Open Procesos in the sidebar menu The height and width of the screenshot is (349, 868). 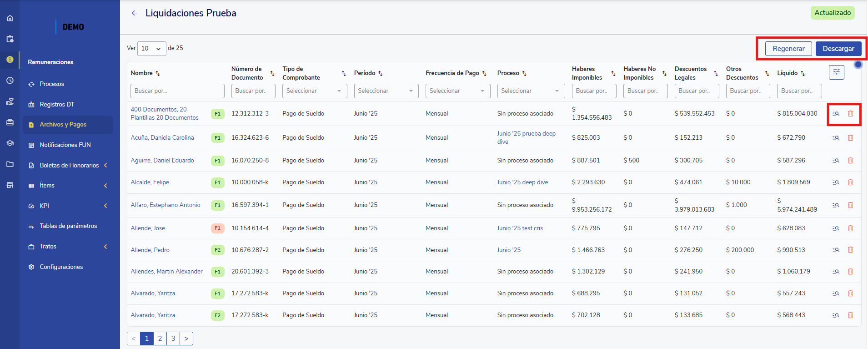52,84
